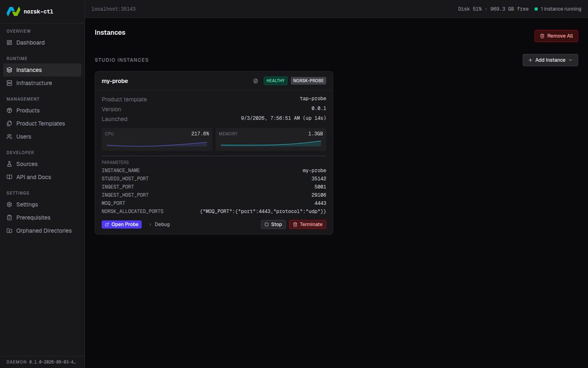Click the Orphaned Directories folder icon
Image resolution: width=588 pixels, height=368 pixels.
[x=10, y=231]
